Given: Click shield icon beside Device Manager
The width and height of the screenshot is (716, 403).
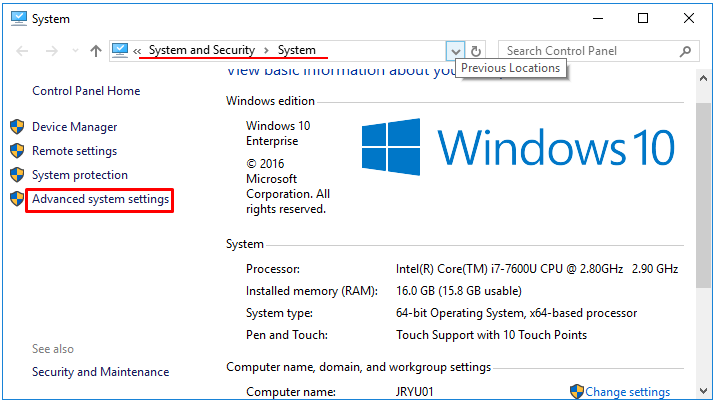Looking at the screenshot, I should (17, 127).
